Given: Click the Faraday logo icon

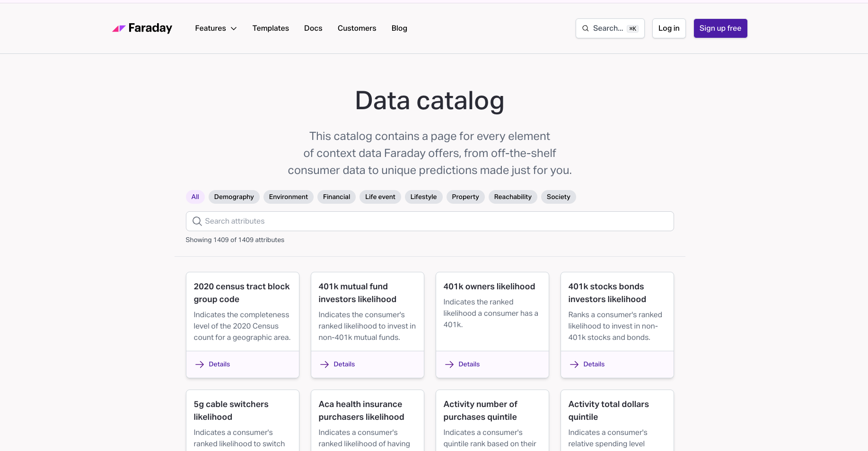Looking at the screenshot, I should pos(118,28).
